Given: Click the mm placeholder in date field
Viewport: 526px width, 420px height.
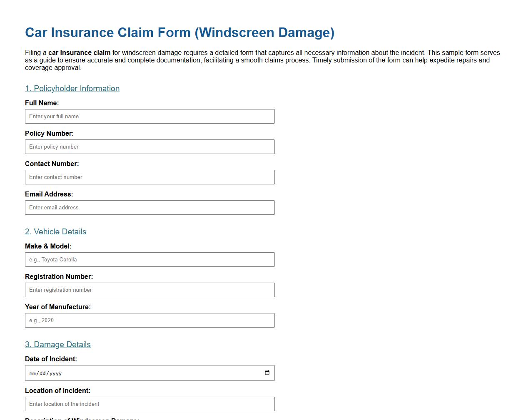Looking at the screenshot, I should pyautogui.click(x=32, y=373).
